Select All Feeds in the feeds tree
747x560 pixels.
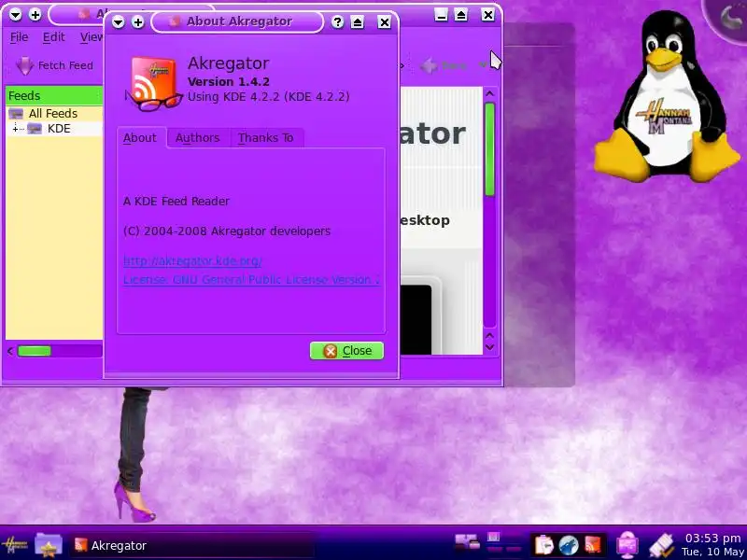click(53, 113)
